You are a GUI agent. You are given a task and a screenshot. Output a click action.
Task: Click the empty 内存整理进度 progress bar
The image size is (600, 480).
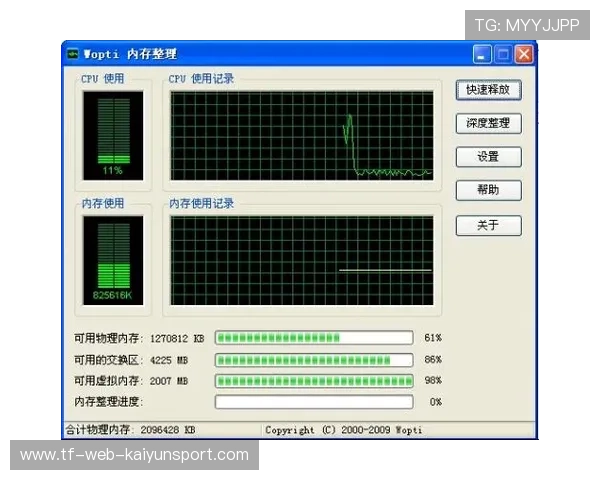(314, 402)
